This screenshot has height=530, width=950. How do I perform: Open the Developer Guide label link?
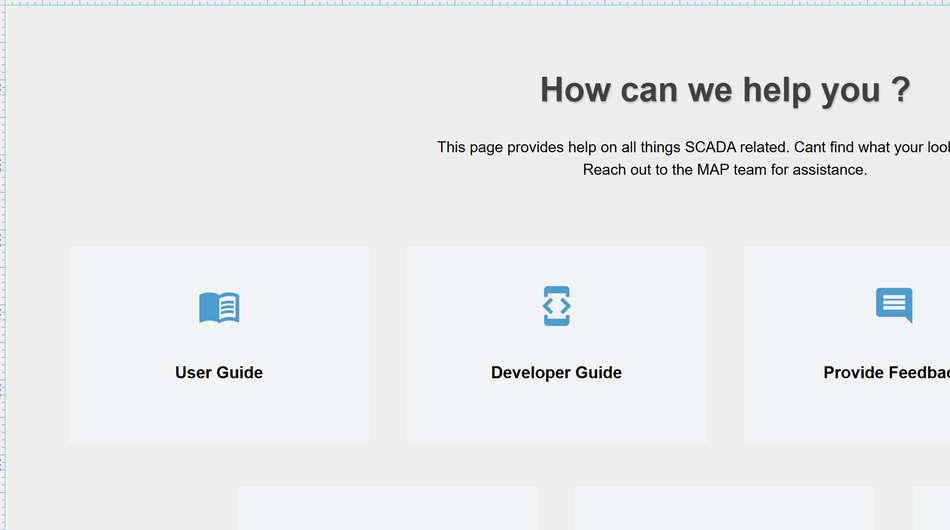556,373
